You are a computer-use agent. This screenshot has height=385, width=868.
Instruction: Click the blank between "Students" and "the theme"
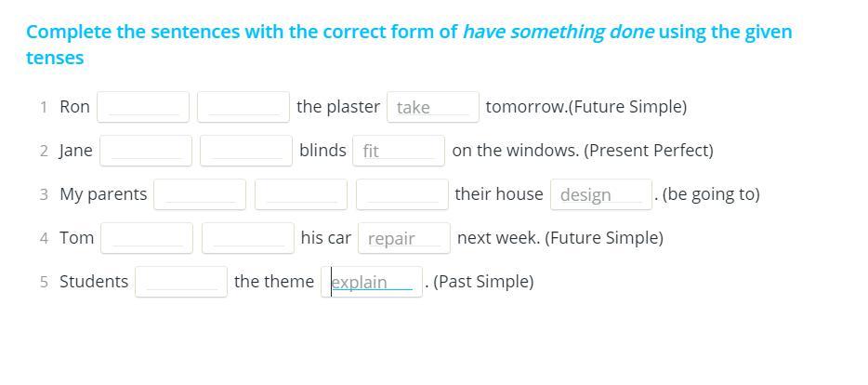[181, 282]
